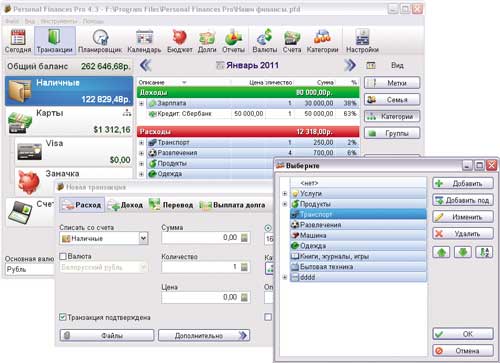
Task: Open the Планировщик scheduler icon
Action: 100,41
